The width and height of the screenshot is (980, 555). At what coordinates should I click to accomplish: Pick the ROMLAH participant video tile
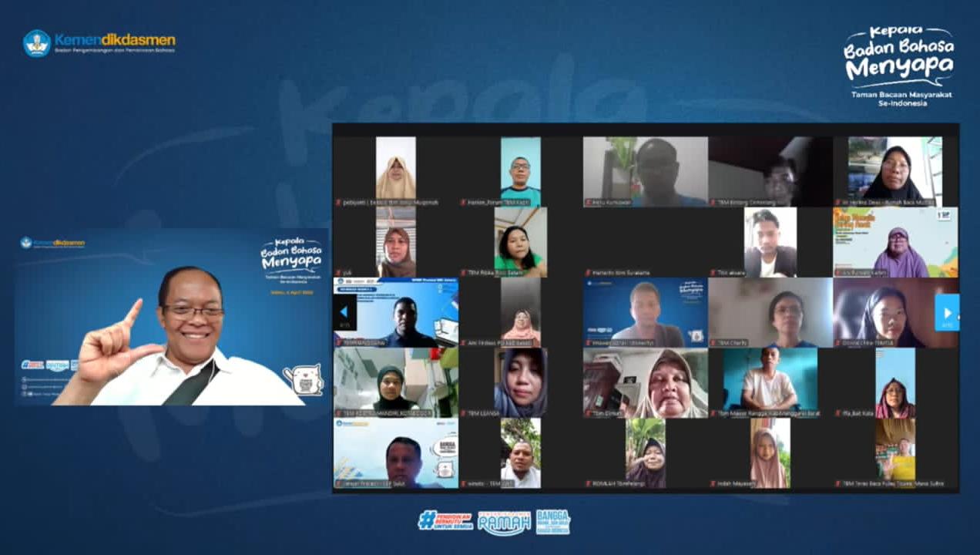point(646,452)
